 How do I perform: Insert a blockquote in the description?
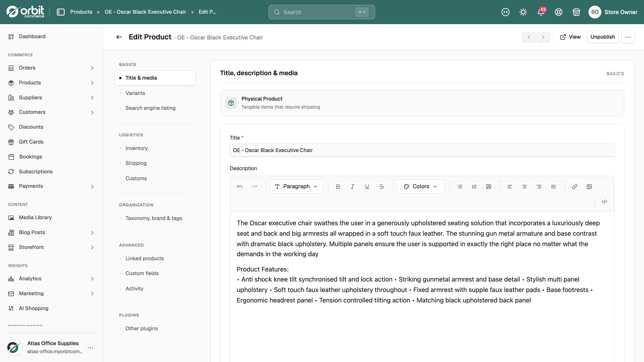488,186
